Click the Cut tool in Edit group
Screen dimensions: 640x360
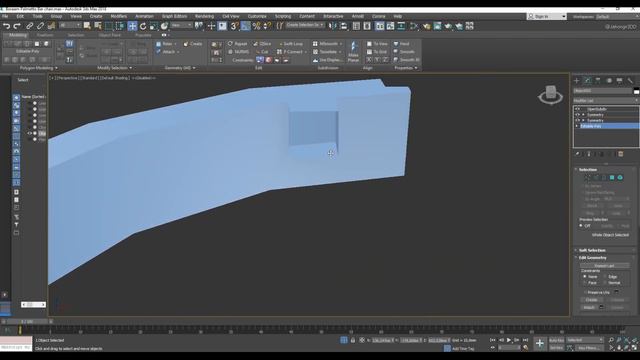pyautogui.click(x=262, y=52)
